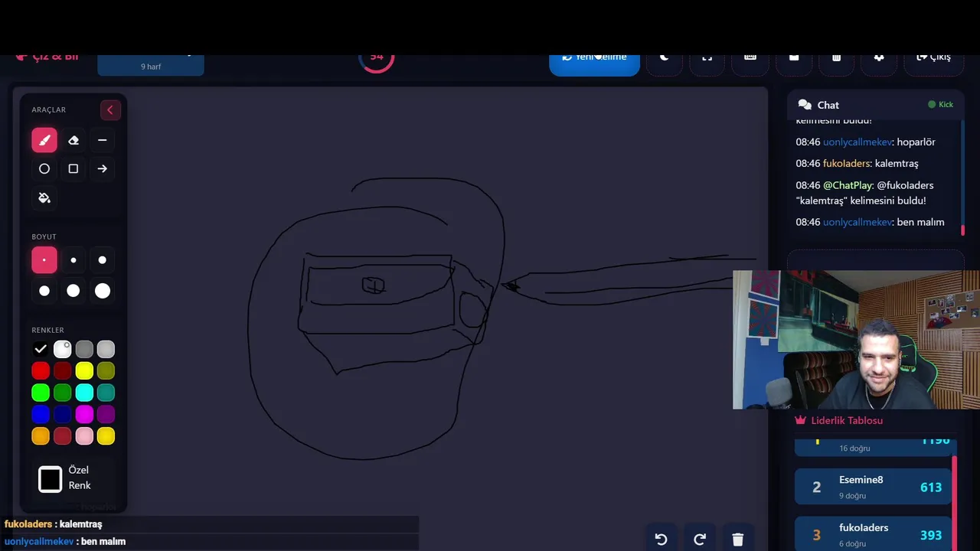The height and width of the screenshot is (551, 980).
Task: Select the arrow drawing tool
Action: point(103,169)
